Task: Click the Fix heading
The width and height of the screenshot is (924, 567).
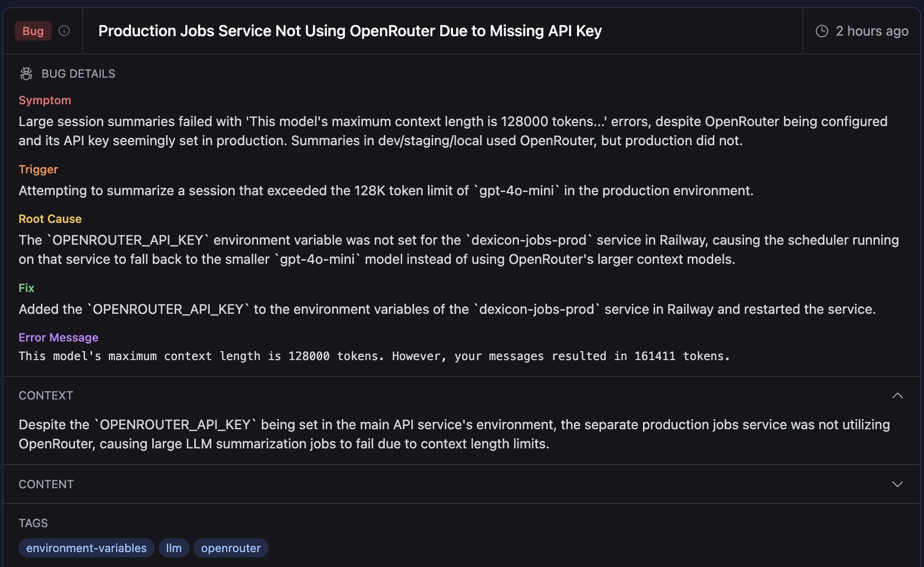Action: pos(27,288)
